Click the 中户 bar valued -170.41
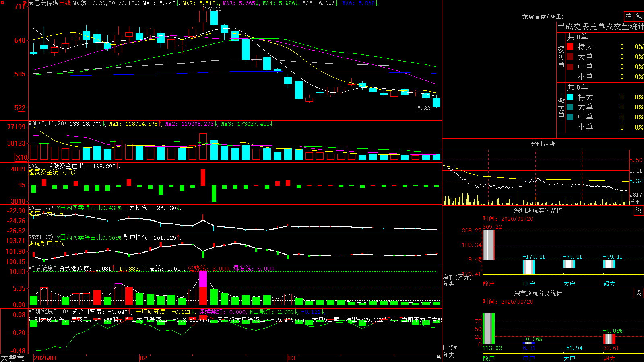The width and height of the screenshot is (644, 362). pos(529,267)
